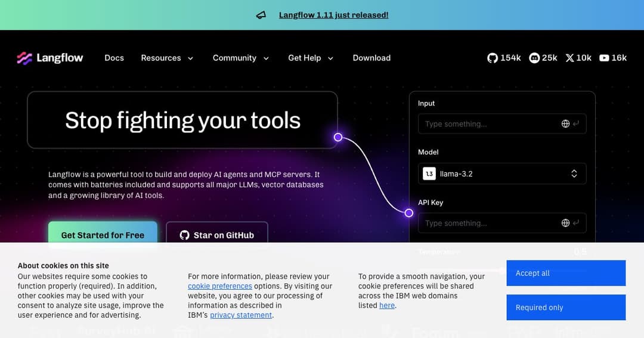Image resolution: width=644 pixels, height=338 pixels.
Task: Open the cookie preferences link
Action: click(x=219, y=286)
